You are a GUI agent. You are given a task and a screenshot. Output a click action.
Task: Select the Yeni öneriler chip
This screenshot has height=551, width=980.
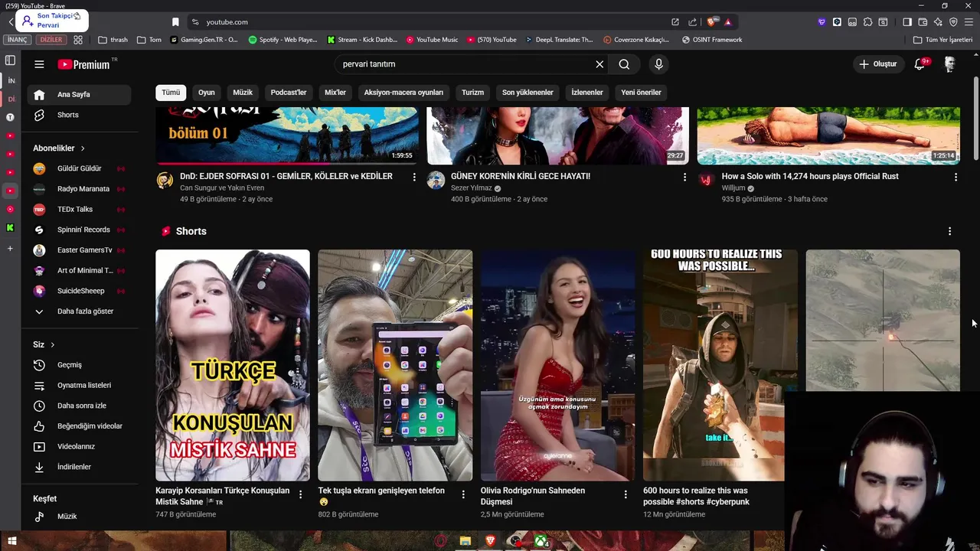(x=641, y=93)
